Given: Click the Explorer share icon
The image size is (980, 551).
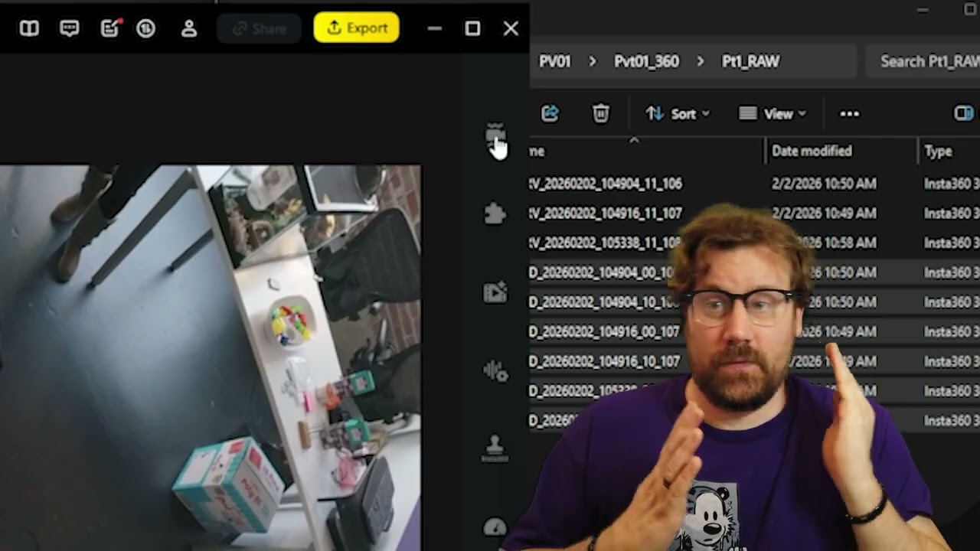Looking at the screenshot, I should (x=550, y=114).
